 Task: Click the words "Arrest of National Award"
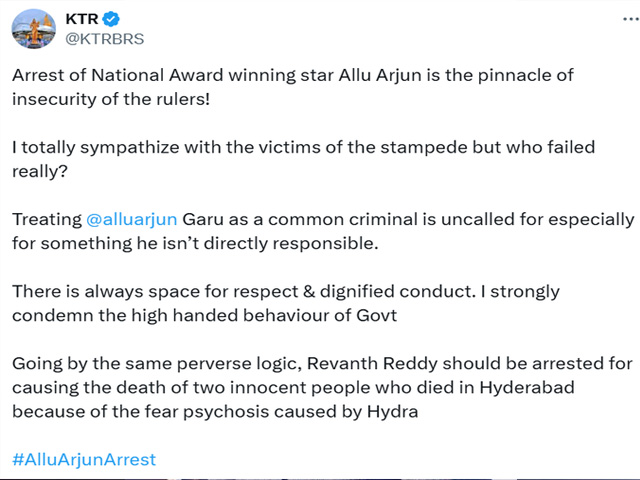click(118, 75)
